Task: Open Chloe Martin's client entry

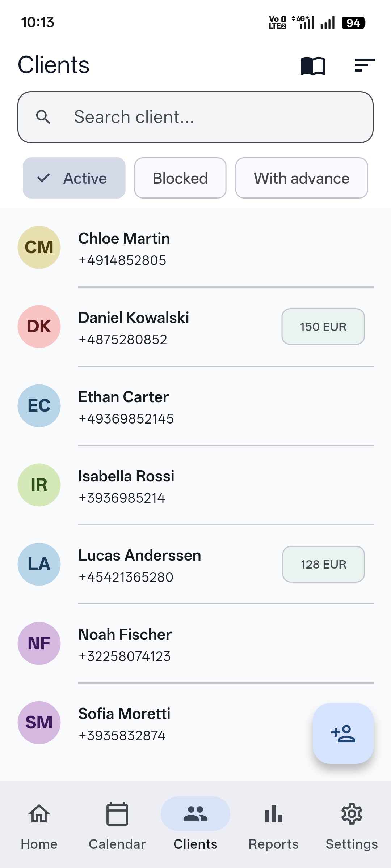Action: pyautogui.click(x=195, y=248)
